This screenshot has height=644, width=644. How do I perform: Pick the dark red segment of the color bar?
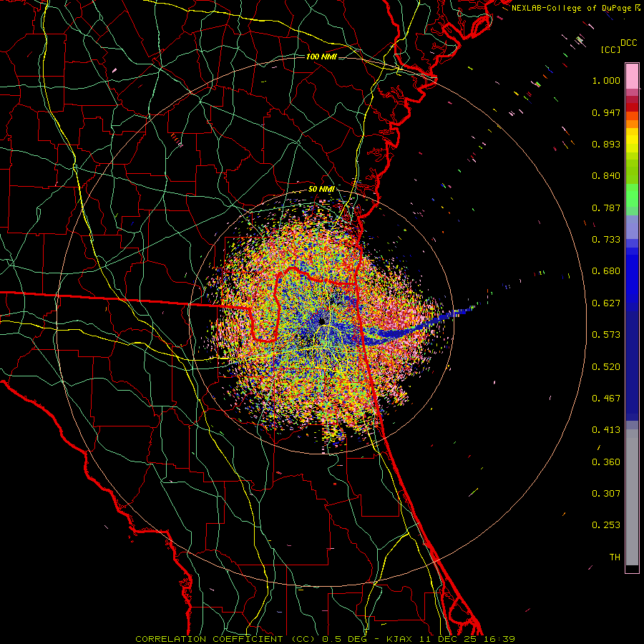632,107
